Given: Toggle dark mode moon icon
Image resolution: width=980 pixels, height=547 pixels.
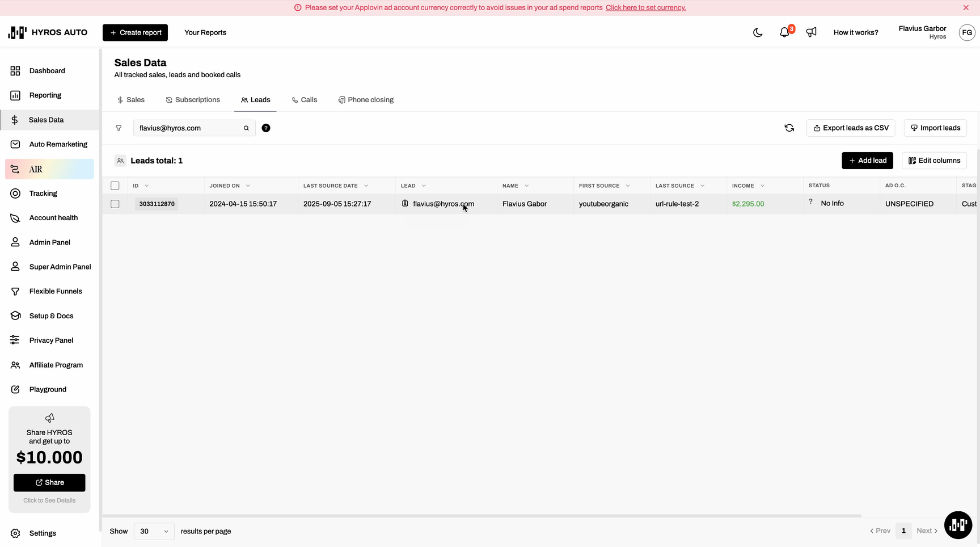Looking at the screenshot, I should (x=758, y=32).
